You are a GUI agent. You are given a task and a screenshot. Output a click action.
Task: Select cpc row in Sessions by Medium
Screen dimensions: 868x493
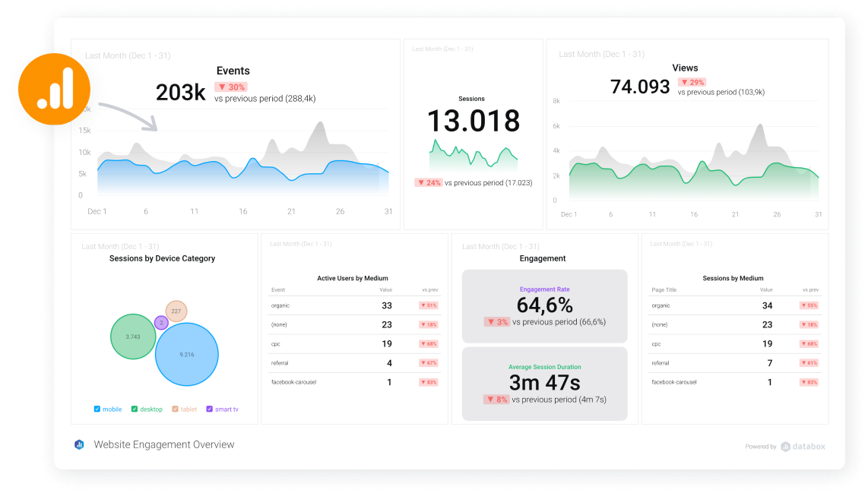(734, 343)
